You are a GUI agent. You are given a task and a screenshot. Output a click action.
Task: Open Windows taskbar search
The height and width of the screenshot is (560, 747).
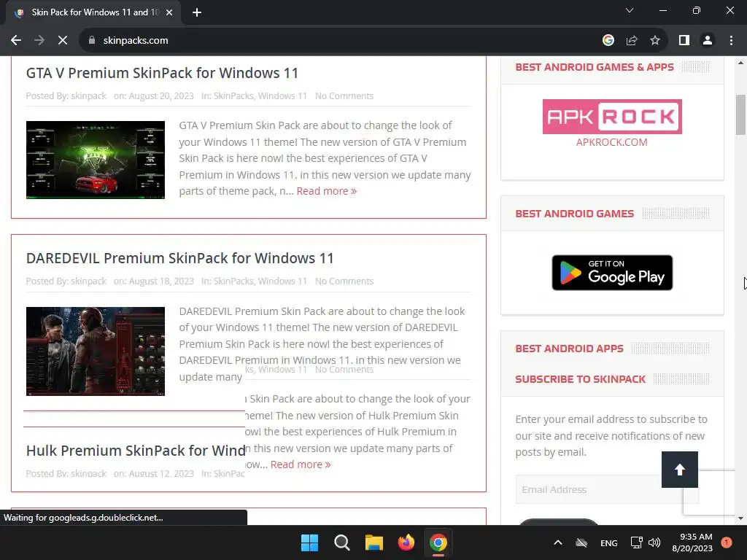(x=341, y=542)
